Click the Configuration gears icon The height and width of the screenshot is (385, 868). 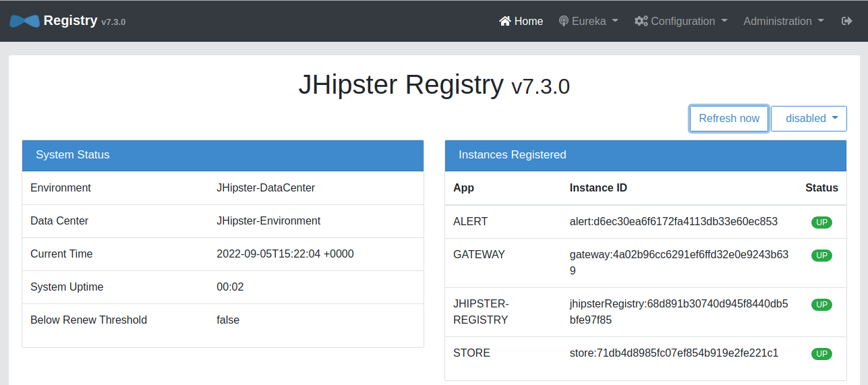641,21
